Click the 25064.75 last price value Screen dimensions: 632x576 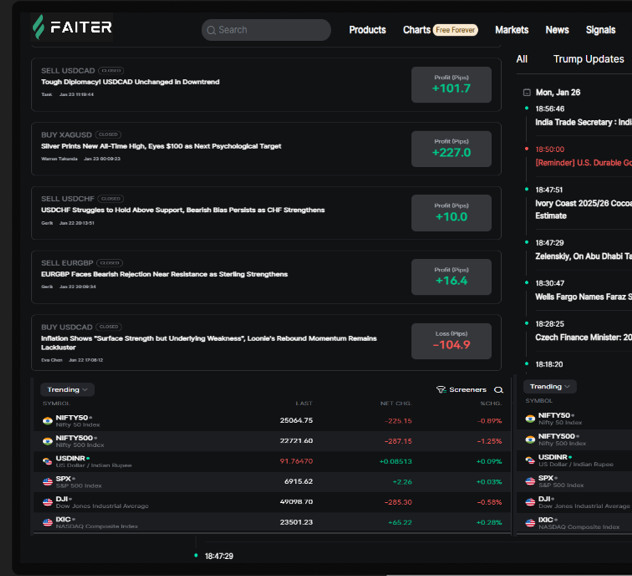click(296, 420)
